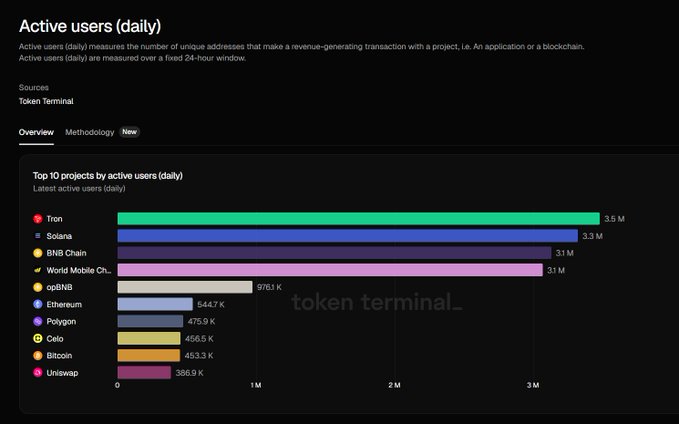
Task: Click the 386.9 K value for Uniswap
Action: (x=190, y=373)
